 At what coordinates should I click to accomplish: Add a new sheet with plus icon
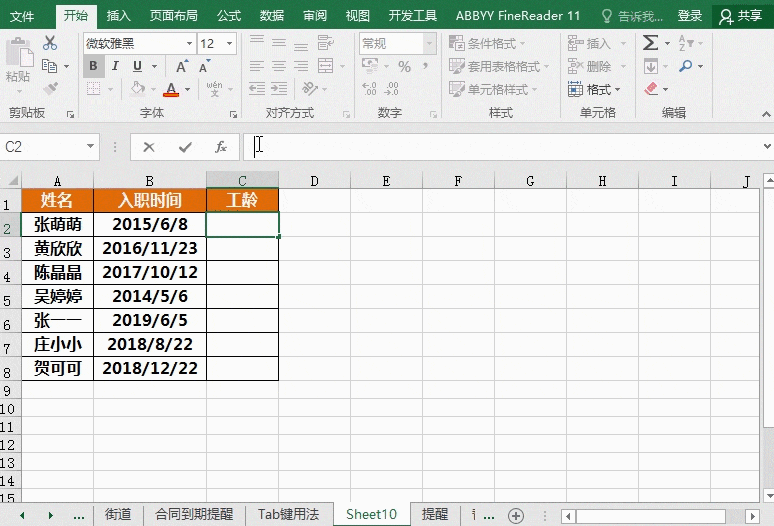click(516, 516)
